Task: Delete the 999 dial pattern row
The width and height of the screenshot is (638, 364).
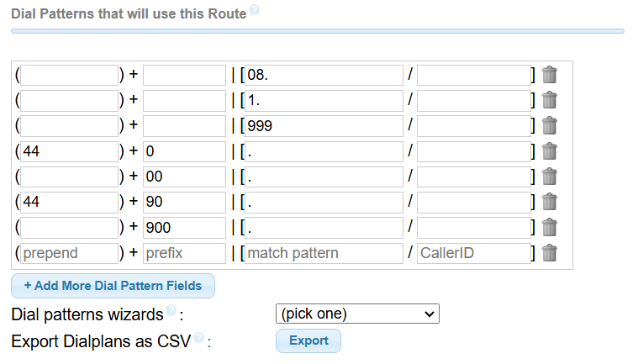Action: pyautogui.click(x=550, y=126)
